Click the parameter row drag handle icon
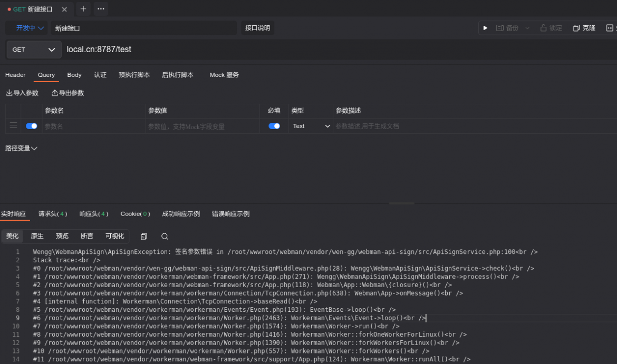 (13, 126)
